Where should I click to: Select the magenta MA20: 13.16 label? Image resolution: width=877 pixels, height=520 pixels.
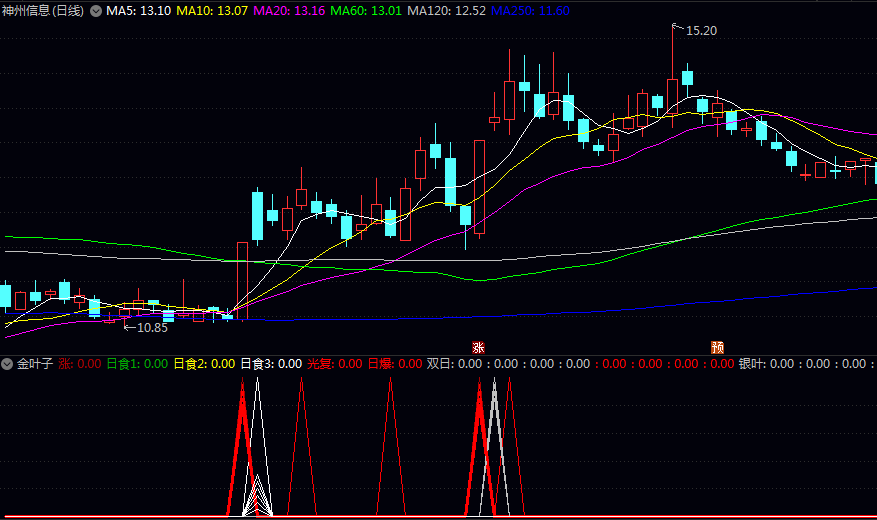[289, 11]
